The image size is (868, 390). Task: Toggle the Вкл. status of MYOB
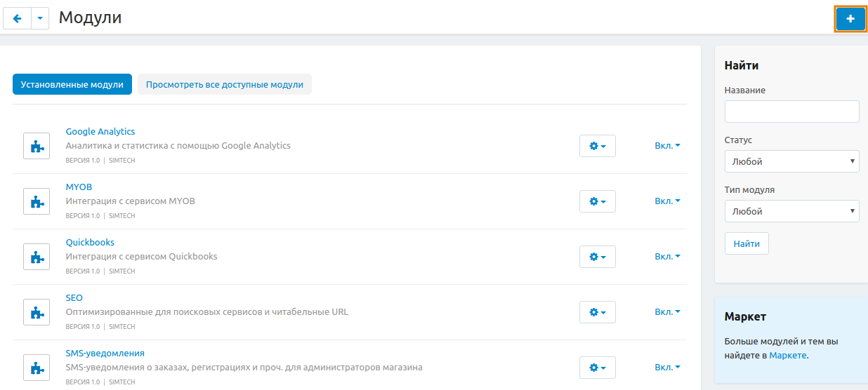pyautogui.click(x=667, y=201)
